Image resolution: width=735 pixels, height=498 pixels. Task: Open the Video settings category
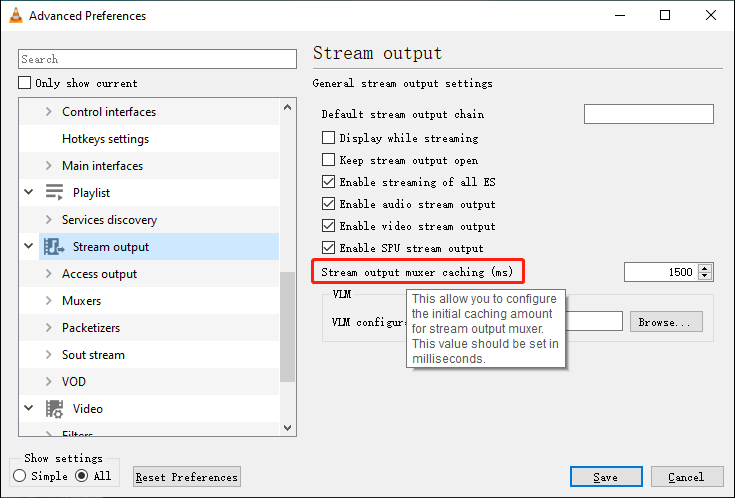tap(88, 408)
